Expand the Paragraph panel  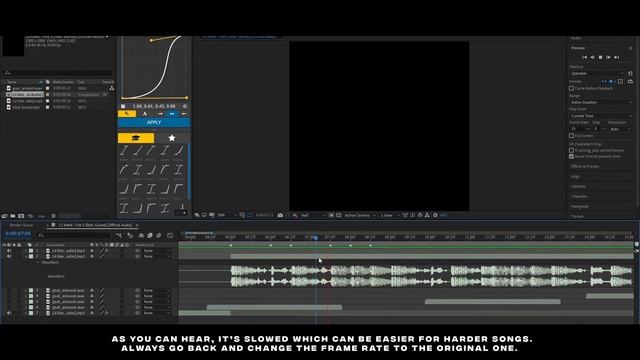coord(580,207)
